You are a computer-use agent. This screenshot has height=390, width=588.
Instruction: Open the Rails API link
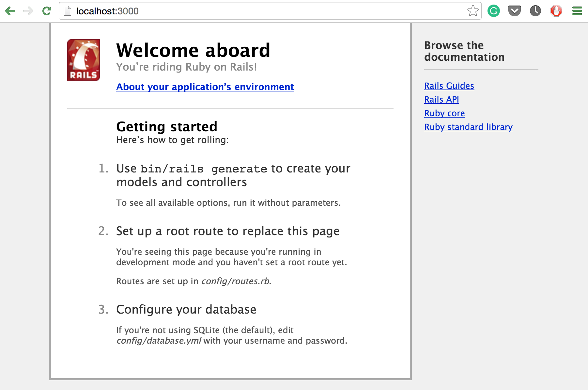click(441, 100)
